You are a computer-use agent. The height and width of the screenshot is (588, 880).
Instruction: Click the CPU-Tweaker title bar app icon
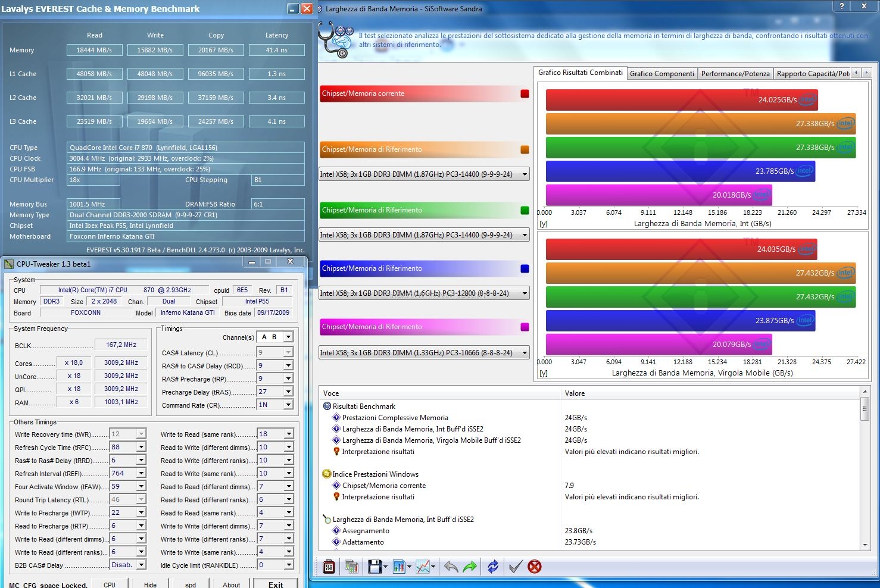click(x=8, y=264)
